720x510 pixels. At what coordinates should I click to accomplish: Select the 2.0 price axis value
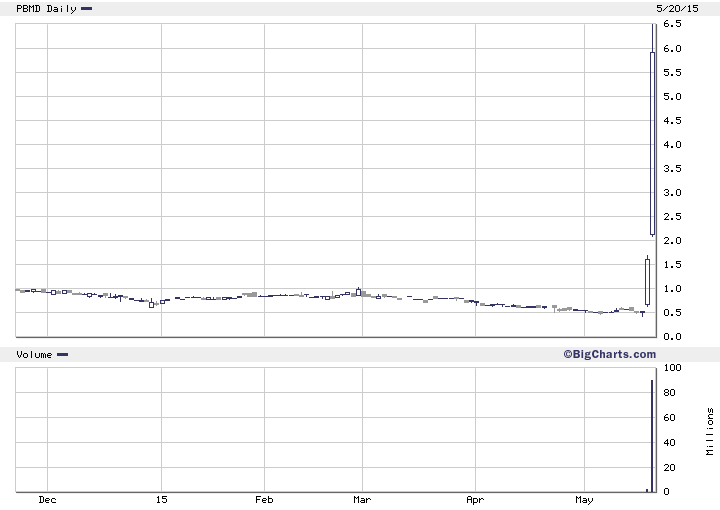coord(672,241)
